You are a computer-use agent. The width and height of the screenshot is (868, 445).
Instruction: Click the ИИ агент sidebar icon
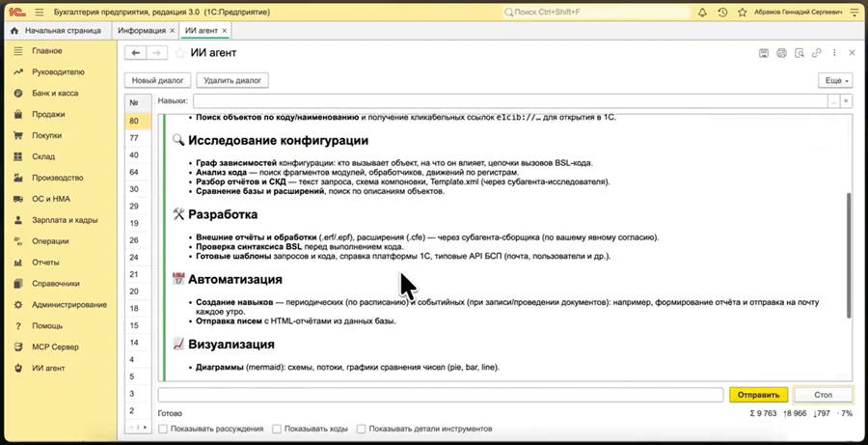tap(18, 368)
